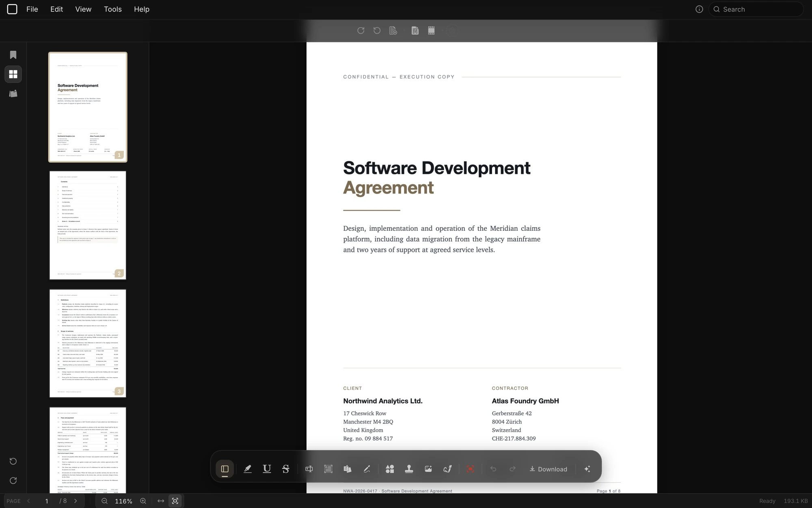Open the View menu
The height and width of the screenshot is (508, 812).
click(83, 9)
